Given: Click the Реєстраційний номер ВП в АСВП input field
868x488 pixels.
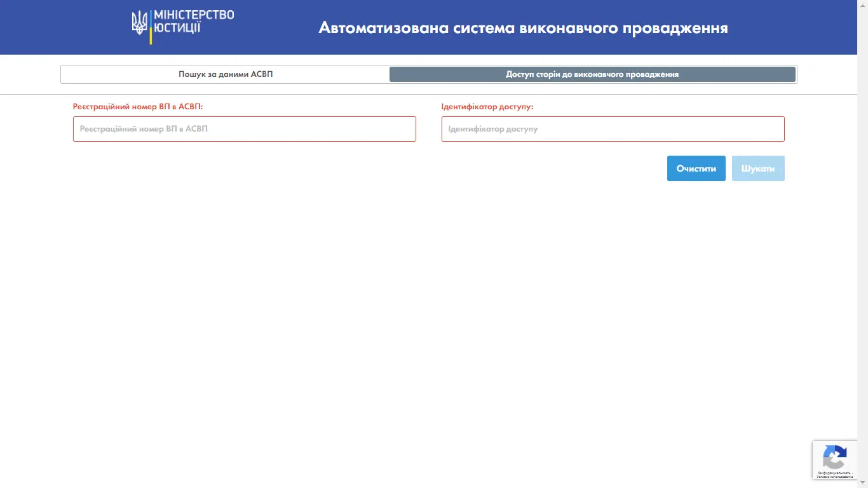Looking at the screenshot, I should tap(244, 128).
